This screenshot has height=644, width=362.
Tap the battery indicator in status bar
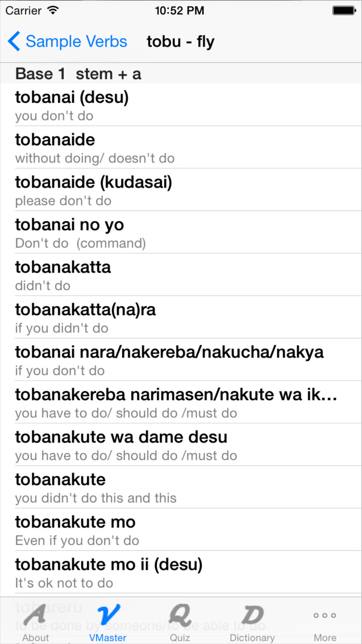tap(344, 11)
